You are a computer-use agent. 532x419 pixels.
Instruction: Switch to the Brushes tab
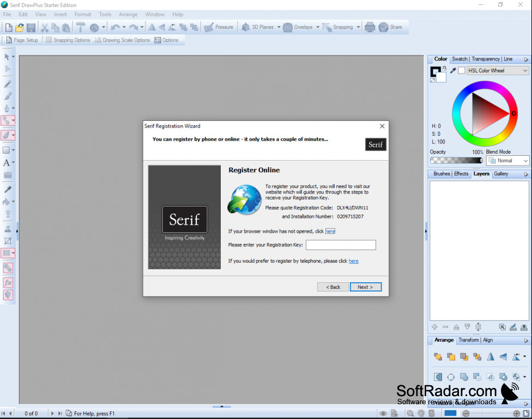coord(442,174)
